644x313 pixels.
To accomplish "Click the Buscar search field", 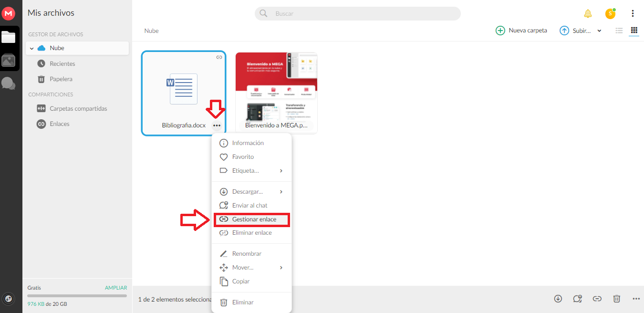I will [x=358, y=13].
